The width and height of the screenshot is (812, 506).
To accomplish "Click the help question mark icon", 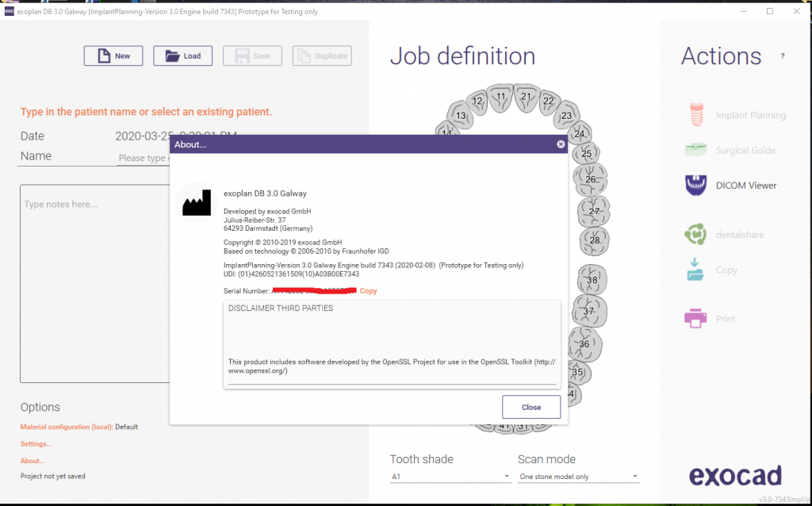I will [783, 56].
